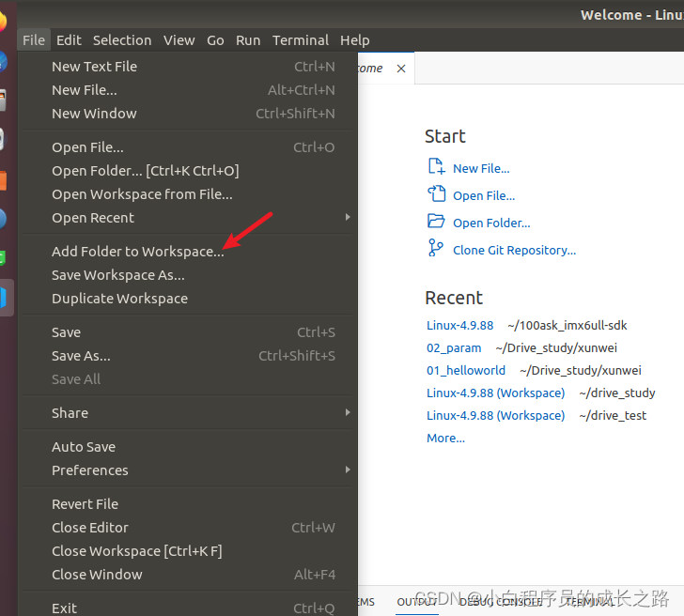Open the Run menu
This screenshot has height=616, width=684.
tap(248, 40)
